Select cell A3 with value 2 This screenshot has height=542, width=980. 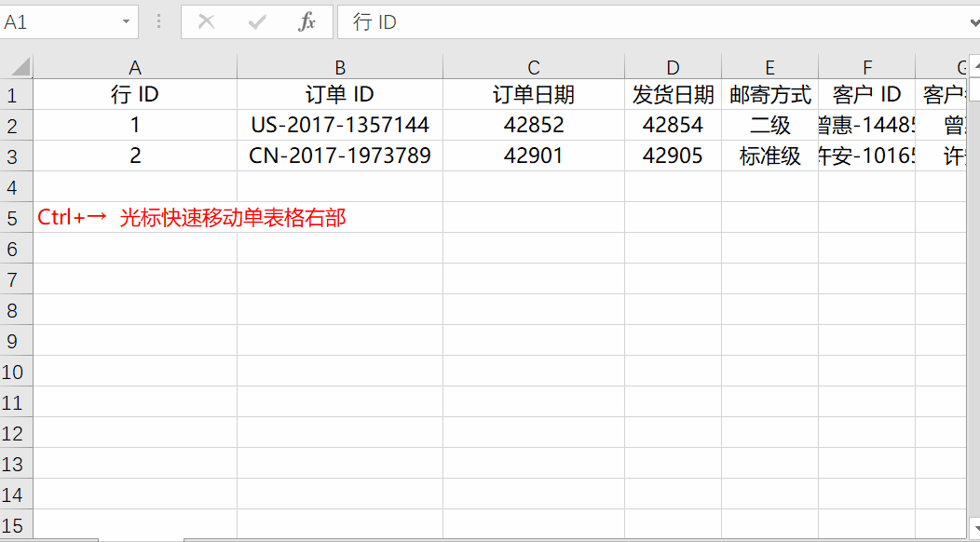(135, 156)
